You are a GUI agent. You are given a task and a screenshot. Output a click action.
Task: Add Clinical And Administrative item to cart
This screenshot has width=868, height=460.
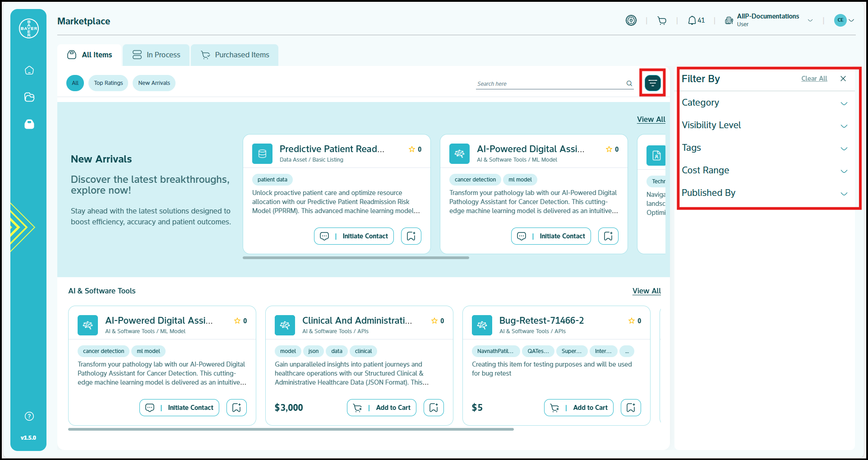[x=382, y=408]
